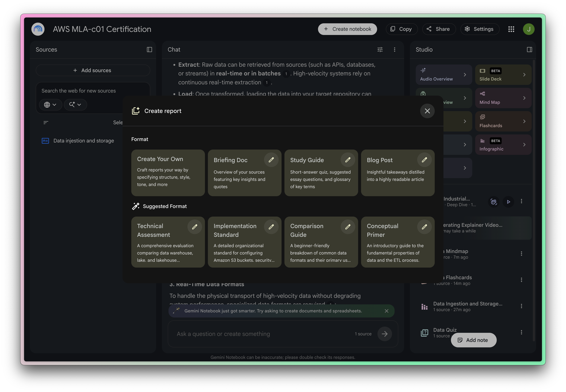The height and width of the screenshot is (392, 566).
Task: Start interactive mode for Industrial audio
Action: pos(494,202)
